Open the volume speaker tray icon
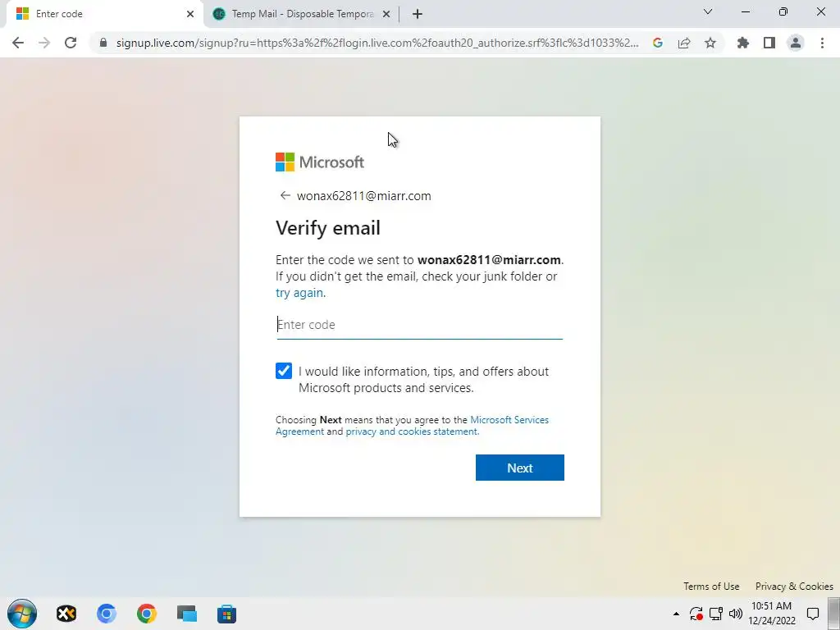The width and height of the screenshot is (840, 630). [x=736, y=614]
